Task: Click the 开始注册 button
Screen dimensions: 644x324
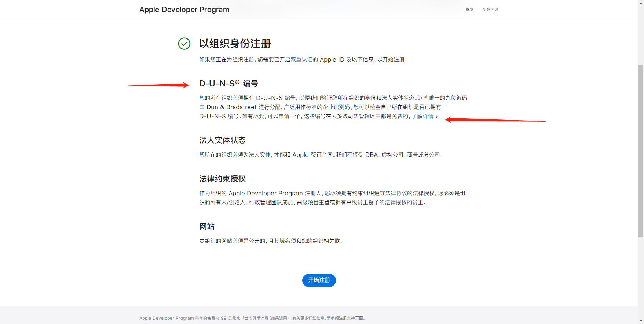Action: tap(319, 280)
